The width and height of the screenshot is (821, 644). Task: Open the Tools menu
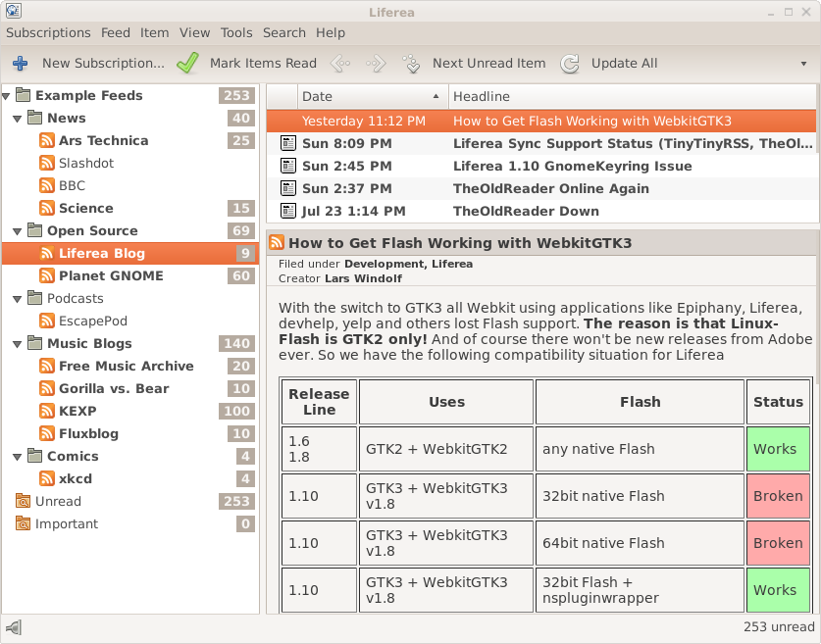tap(236, 32)
